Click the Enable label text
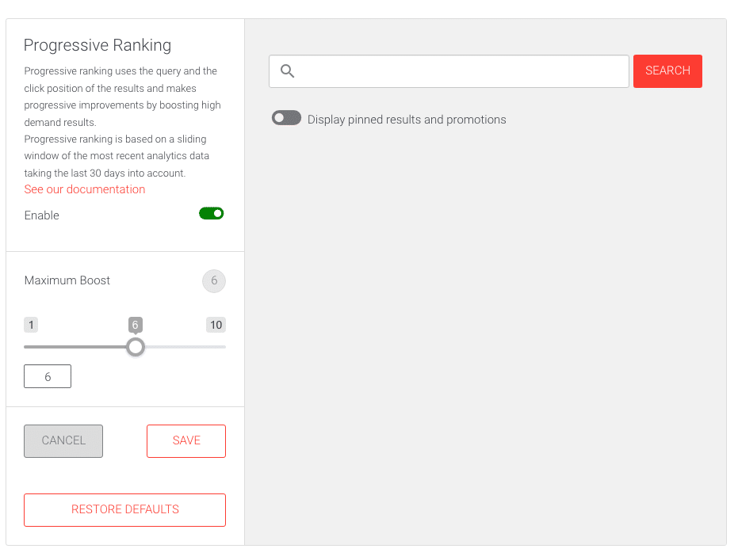 41,215
